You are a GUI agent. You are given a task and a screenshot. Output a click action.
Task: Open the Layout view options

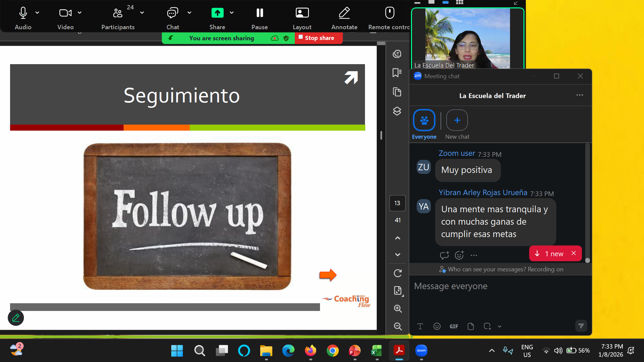[302, 13]
